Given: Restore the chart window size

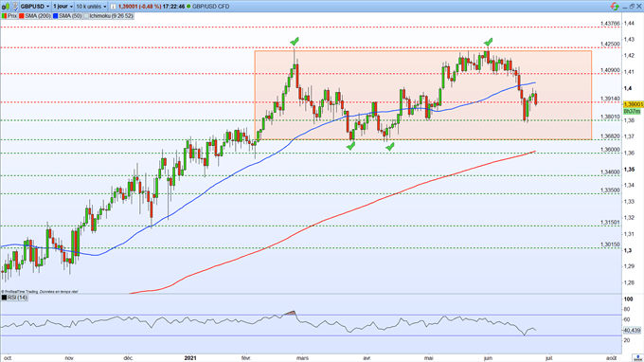Looking at the screenshot, I should tap(632, 7).
